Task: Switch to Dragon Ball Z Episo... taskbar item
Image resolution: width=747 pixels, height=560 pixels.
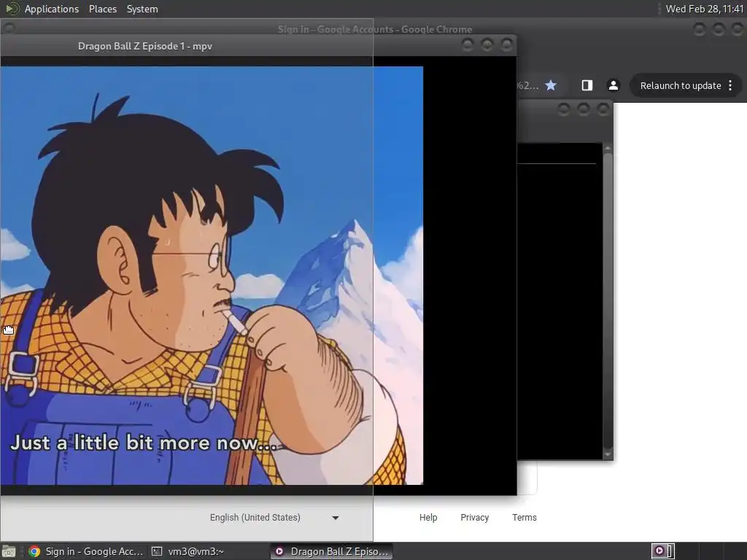Action: point(332,551)
